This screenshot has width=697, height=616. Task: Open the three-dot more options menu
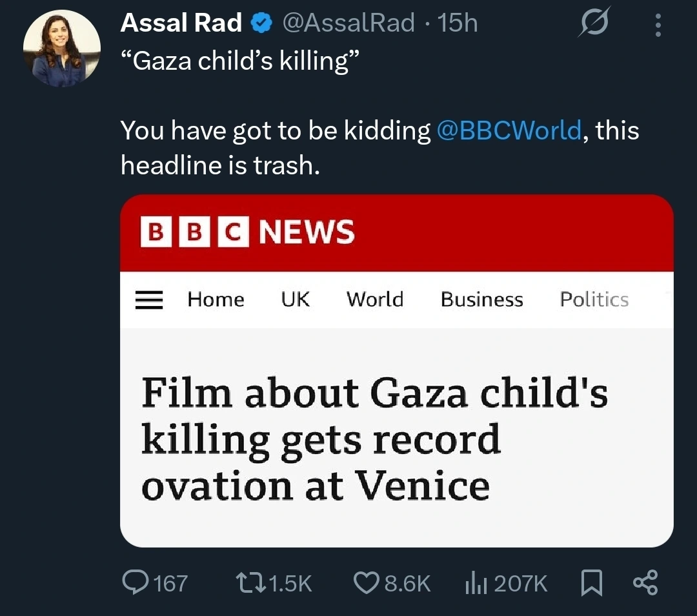(x=658, y=26)
